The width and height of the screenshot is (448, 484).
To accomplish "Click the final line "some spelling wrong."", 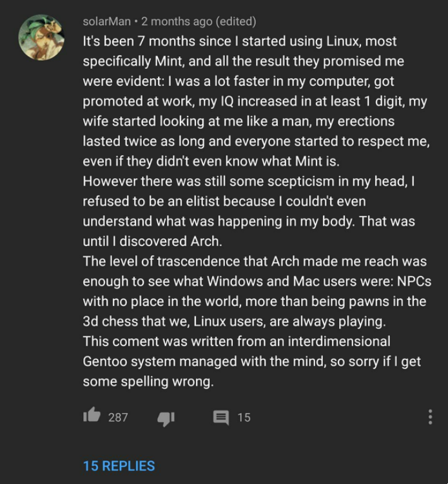I will pos(148,381).
